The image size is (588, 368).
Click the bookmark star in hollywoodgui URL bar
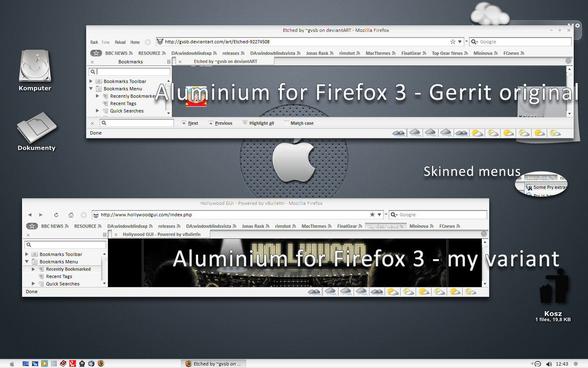coord(372,215)
